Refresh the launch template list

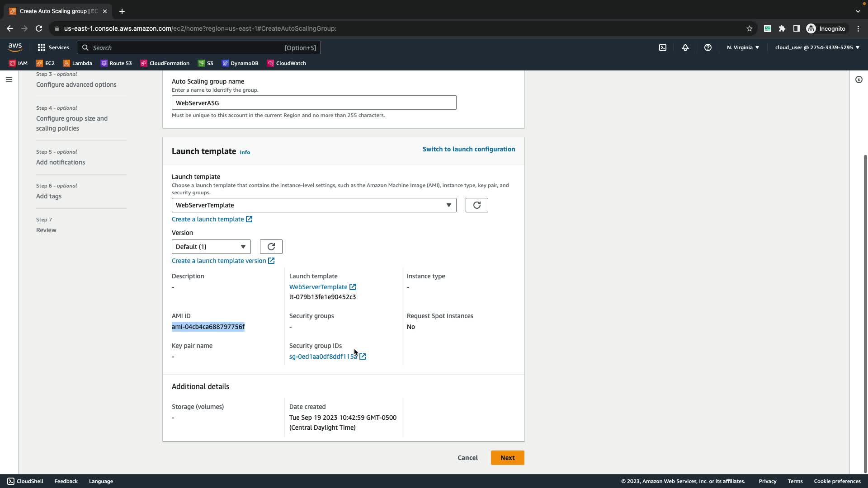click(x=476, y=205)
